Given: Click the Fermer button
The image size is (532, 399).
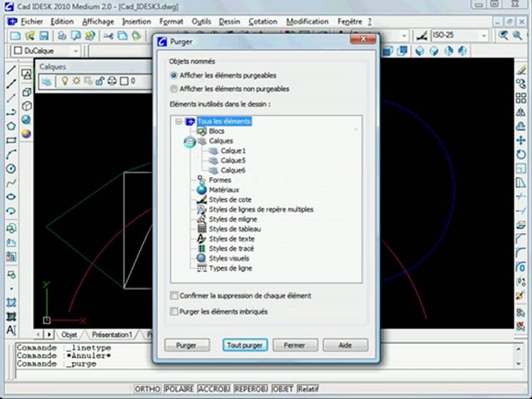Looking at the screenshot, I should point(294,345).
